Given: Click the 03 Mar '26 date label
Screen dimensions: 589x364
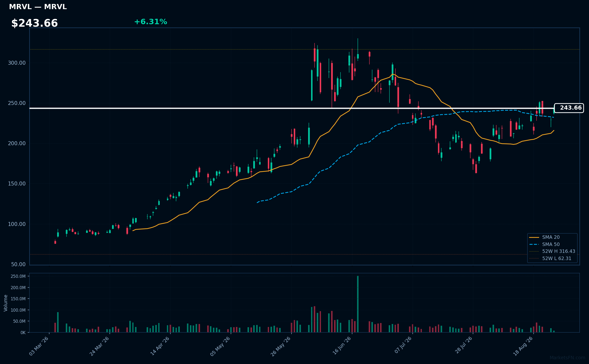Looking at the screenshot, I should pyautogui.click(x=39, y=346).
